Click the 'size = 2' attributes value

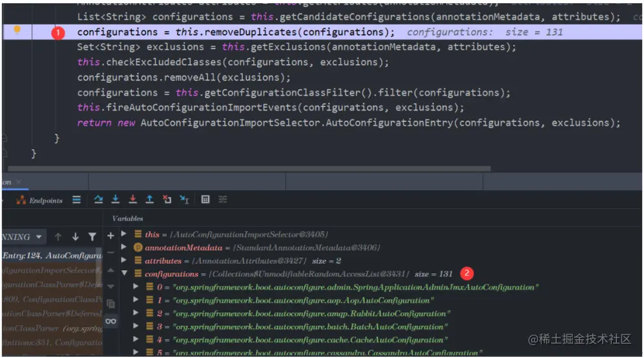point(326,261)
